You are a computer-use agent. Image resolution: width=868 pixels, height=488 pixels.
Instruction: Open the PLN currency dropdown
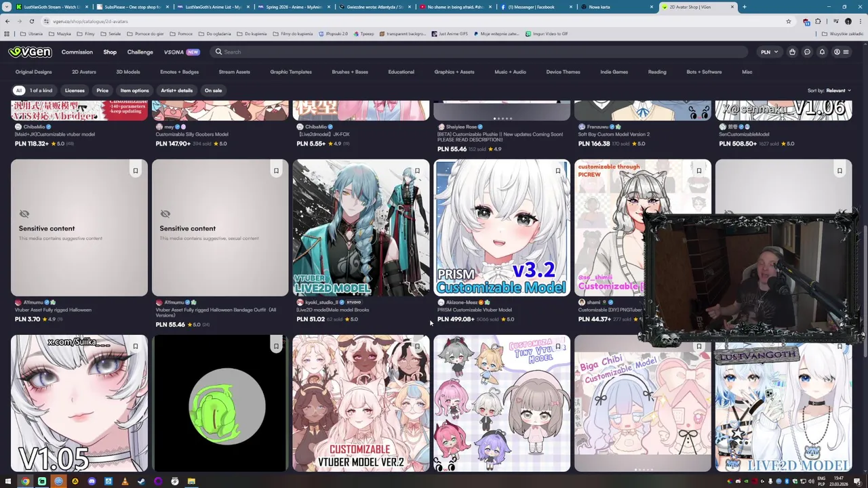pyautogui.click(x=769, y=52)
